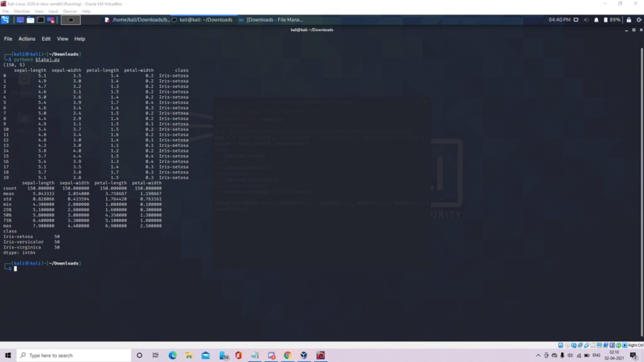Viewport: 644px width, 362px height.
Task: Click the show desktop launcher in Kali panel
Action: pos(20,20)
